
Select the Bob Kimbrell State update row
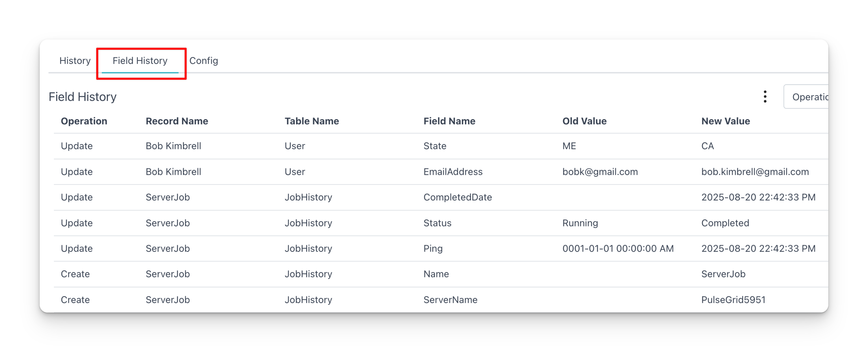(441, 146)
